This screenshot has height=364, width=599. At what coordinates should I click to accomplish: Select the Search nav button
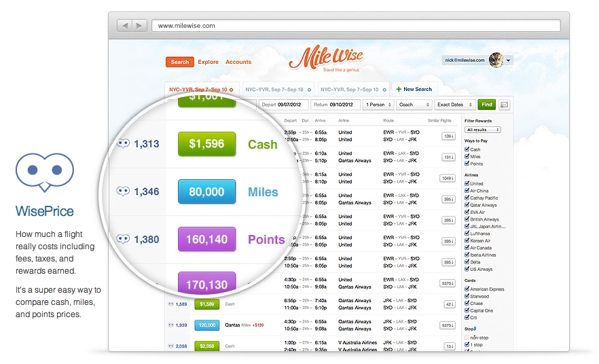click(x=180, y=62)
